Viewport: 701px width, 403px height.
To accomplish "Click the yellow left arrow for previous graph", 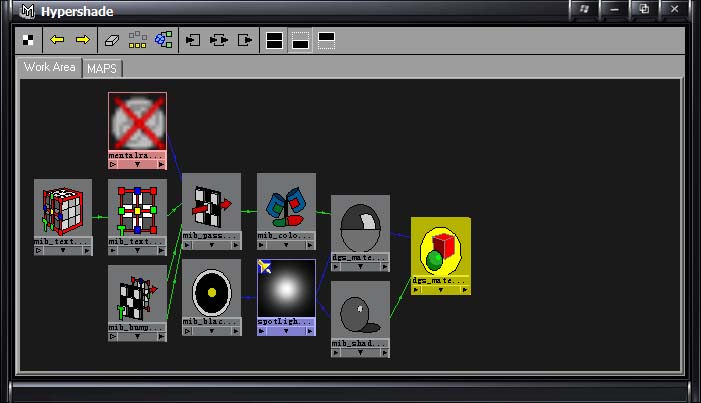I will pyautogui.click(x=57, y=41).
